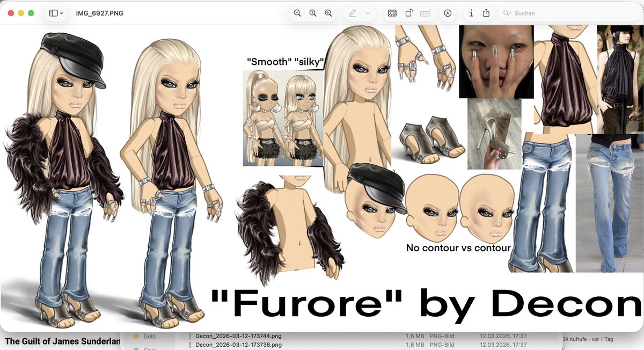Screen dimensions: 644x350
Task: Select Decon_2026-03-12-173744.png in Finder window
Action: 238,337
